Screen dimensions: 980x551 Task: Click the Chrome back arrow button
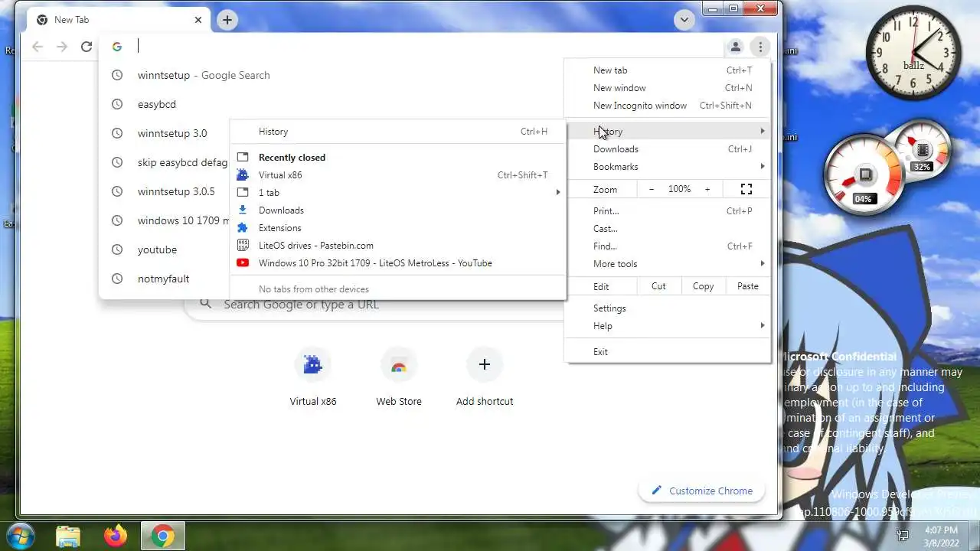[x=38, y=47]
